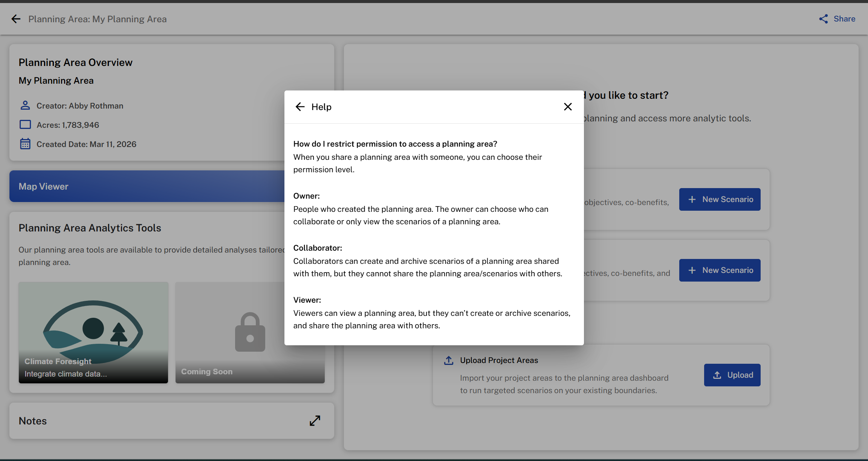The width and height of the screenshot is (868, 461).
Task: Open the Climate Foresight tool card
Action: (x=93, y=332)
